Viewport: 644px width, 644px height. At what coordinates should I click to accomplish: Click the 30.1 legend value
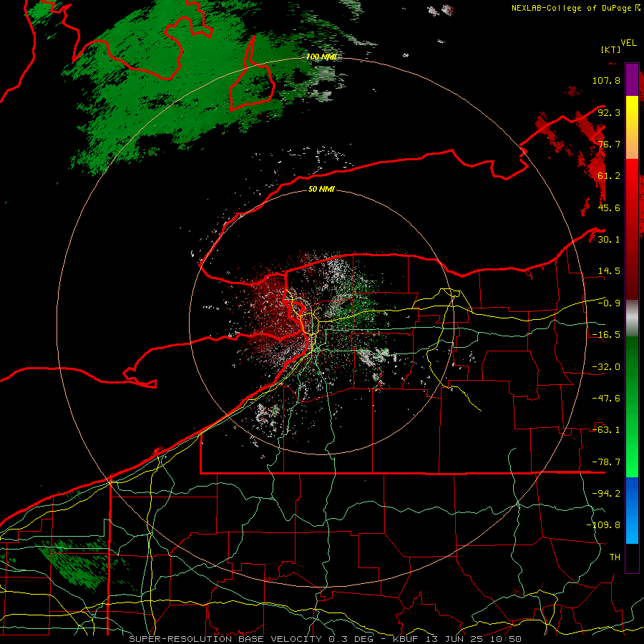pos(609,240)
